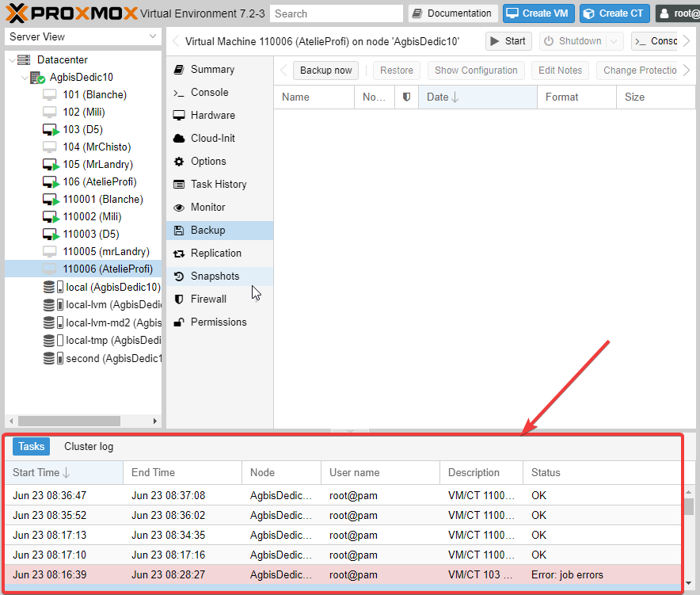Sort backups by Date column
700x595 pixels.
pos(477,97)
